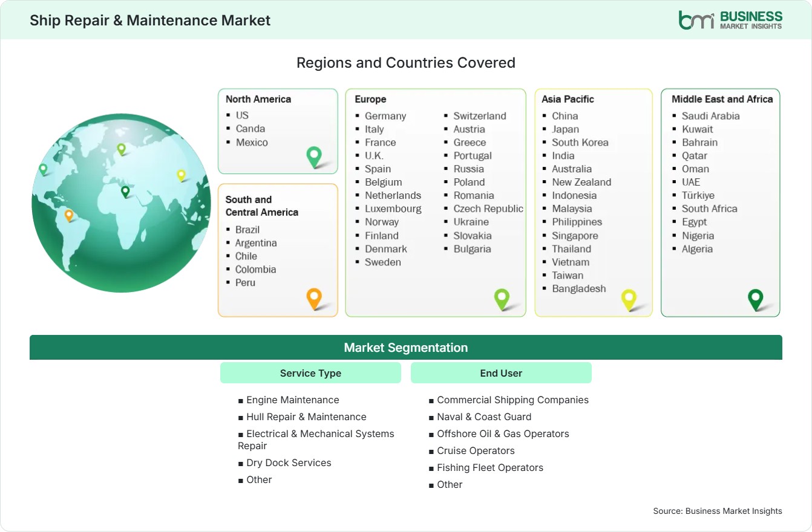Click 'Chile' in the list
812x532 pixels.
click(x=246, y=256)
